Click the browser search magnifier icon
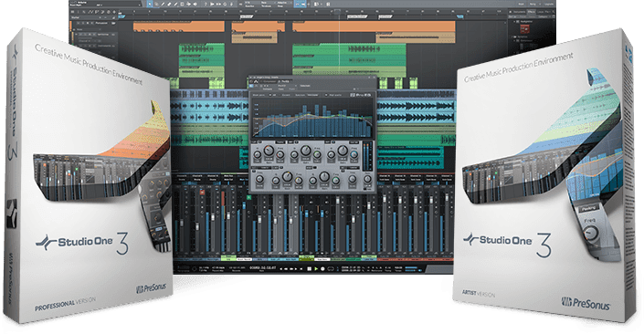644x334 pixels. point(554,12)
